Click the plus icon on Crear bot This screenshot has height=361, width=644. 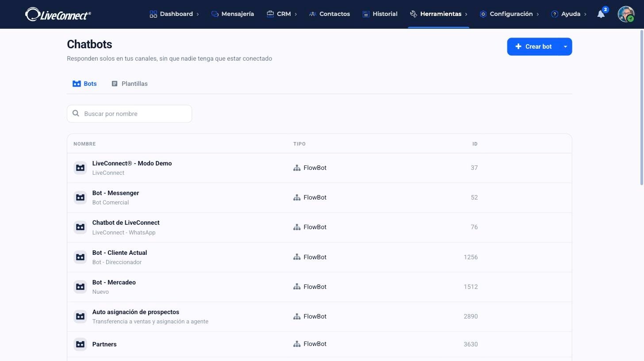click(518, 46)
